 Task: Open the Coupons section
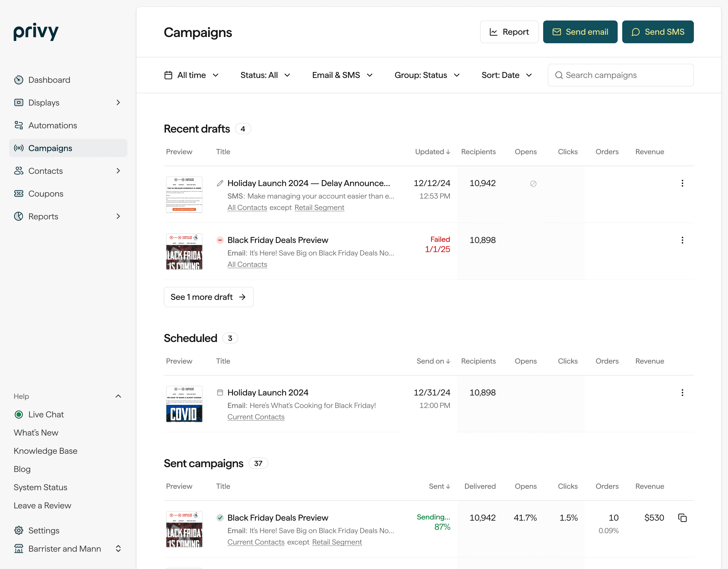pos(68,193)
